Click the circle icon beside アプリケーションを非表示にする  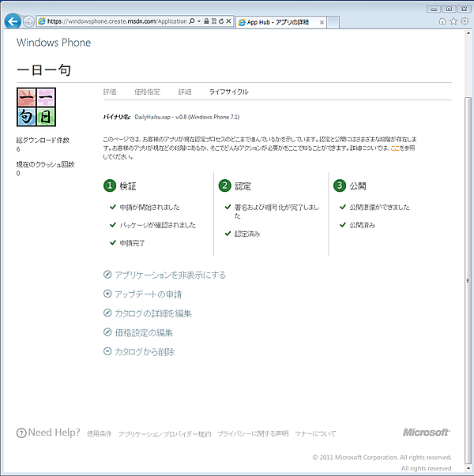(107, 275)
